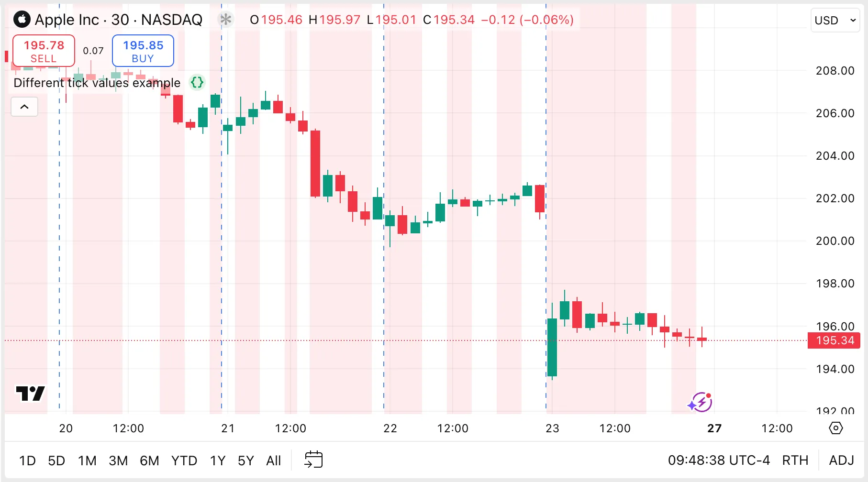Open the go-to-date calendar icon
Image resolution: width=868 pixels, height=482 pixels.
click(313, 460)
